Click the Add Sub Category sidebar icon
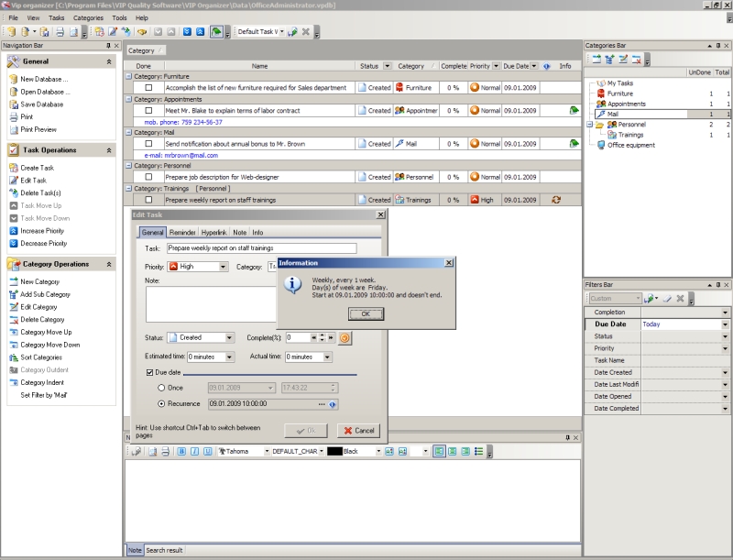This screenshot has width=733, height=560. (13, 294)
